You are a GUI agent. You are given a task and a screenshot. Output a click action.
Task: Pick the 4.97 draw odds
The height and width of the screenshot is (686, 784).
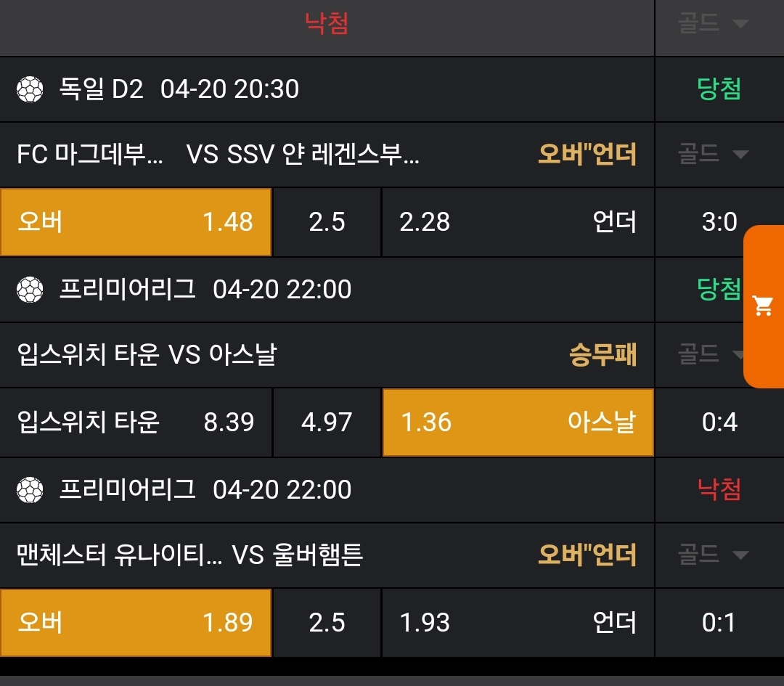tap(327, 422)
